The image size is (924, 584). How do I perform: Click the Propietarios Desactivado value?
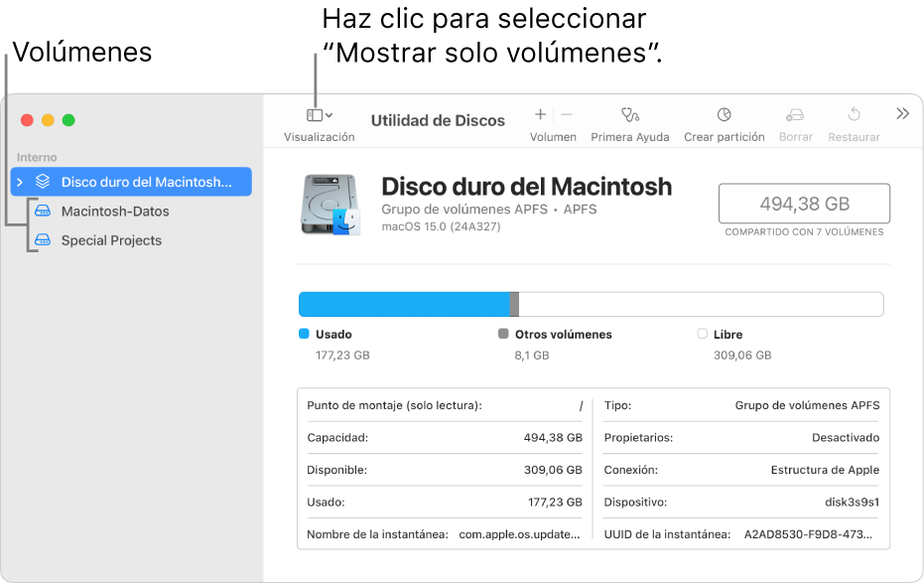pyautogui.click(x=846, y=438)
